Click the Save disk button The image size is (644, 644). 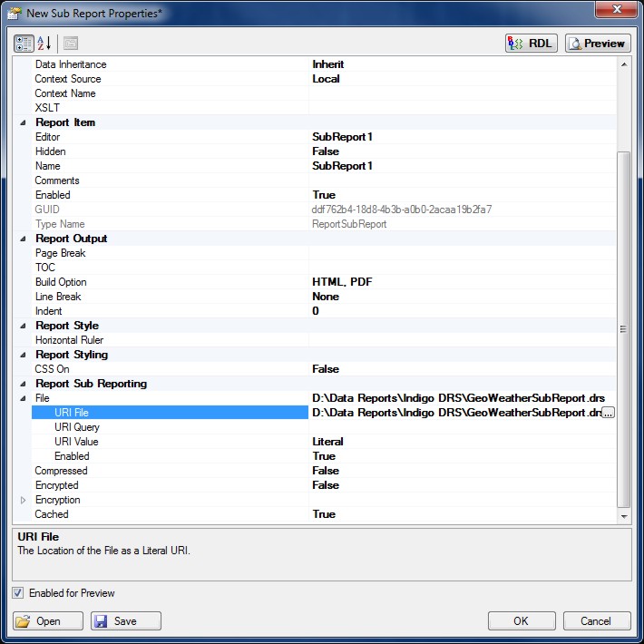click(x=126, y=621)
